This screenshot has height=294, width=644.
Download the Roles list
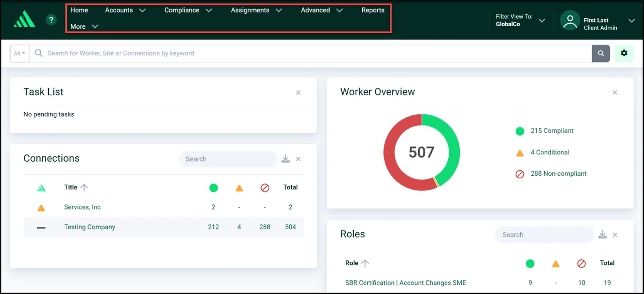tap(602, 235)
